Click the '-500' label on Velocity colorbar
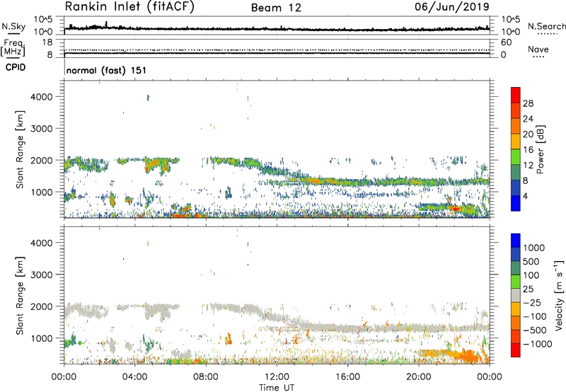Image resolution: width=566 pixels, height=392 pixels. pyautogui.click(x=535, y=330)
